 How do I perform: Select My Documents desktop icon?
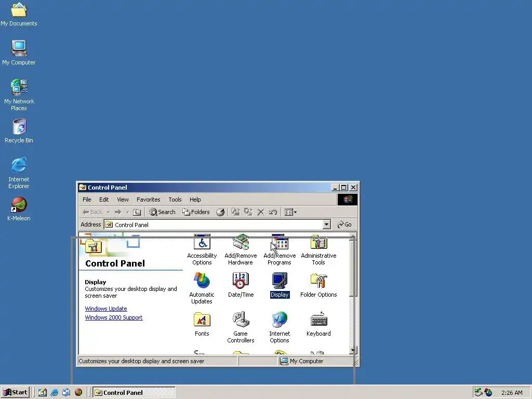pyautogui.click(x=19, y=14)
